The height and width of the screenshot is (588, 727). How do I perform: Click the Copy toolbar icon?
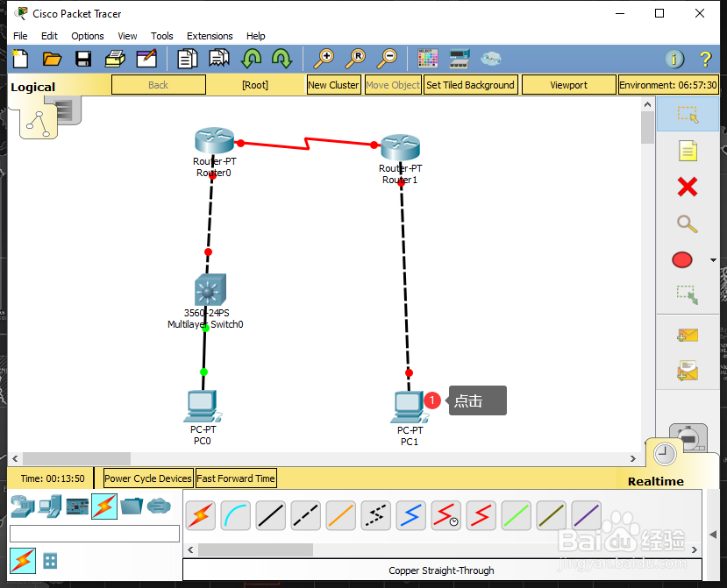click(188, 59)
